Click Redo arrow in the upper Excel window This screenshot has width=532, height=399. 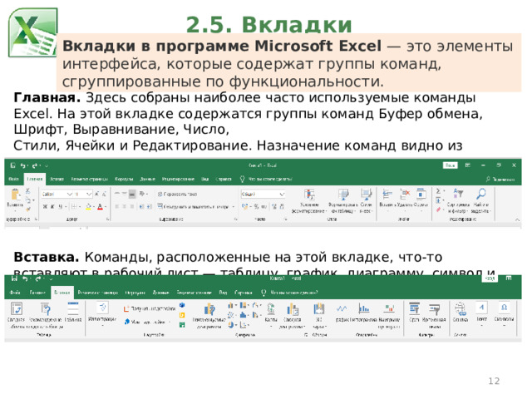click(x=34, y=165)
